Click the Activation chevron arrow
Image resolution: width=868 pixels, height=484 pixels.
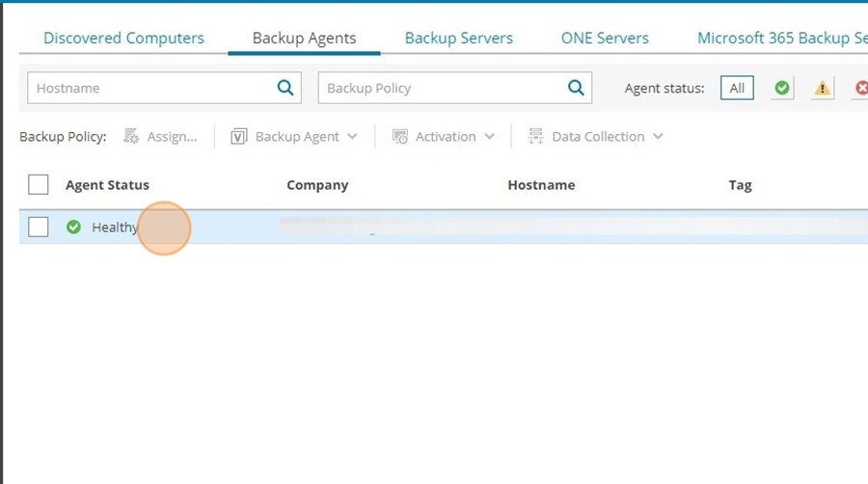click(x=489, y=137)
